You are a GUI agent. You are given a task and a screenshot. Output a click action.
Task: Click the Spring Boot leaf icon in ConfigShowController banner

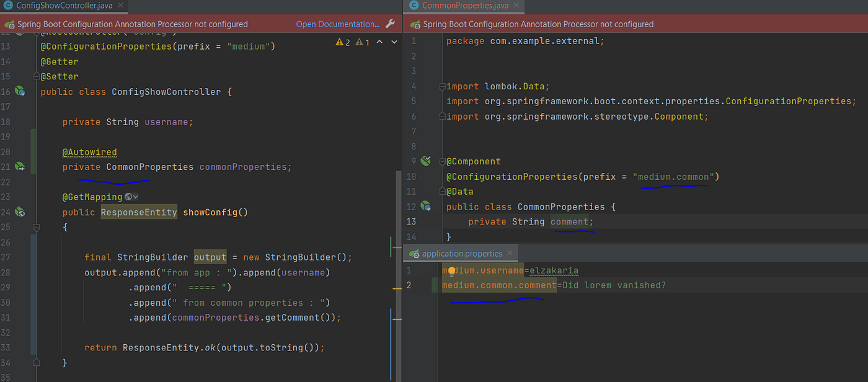click(x=8, y=23)
